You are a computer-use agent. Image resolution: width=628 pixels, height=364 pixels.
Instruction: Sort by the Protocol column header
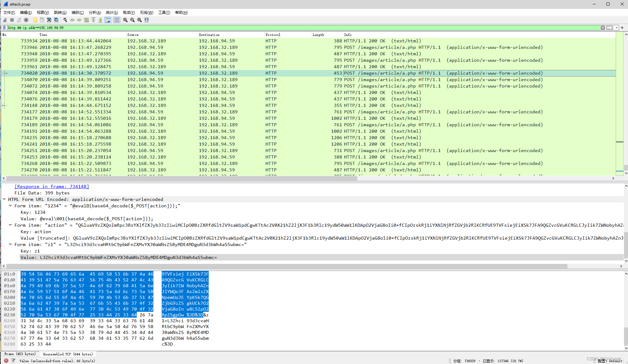point(288,35)
